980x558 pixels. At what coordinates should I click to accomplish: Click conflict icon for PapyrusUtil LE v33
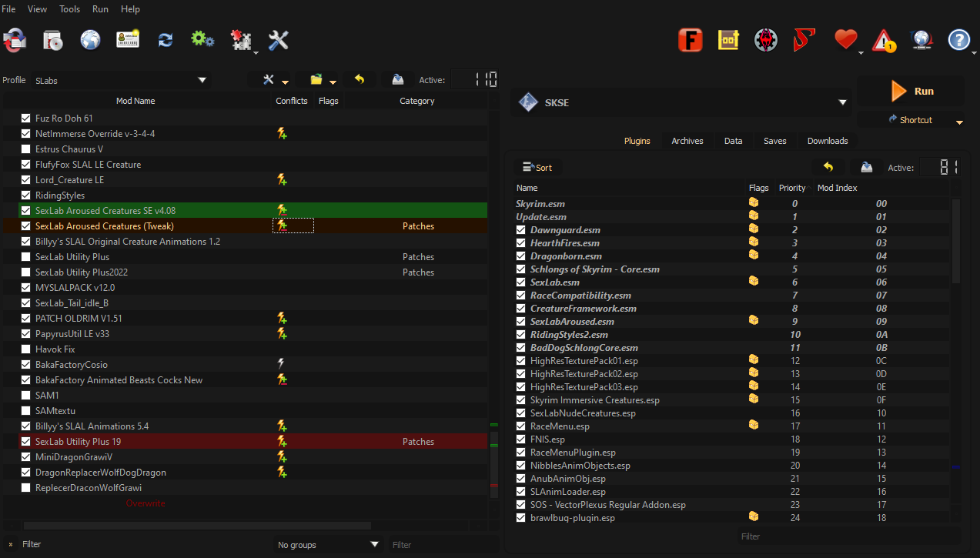click(282, 333)
